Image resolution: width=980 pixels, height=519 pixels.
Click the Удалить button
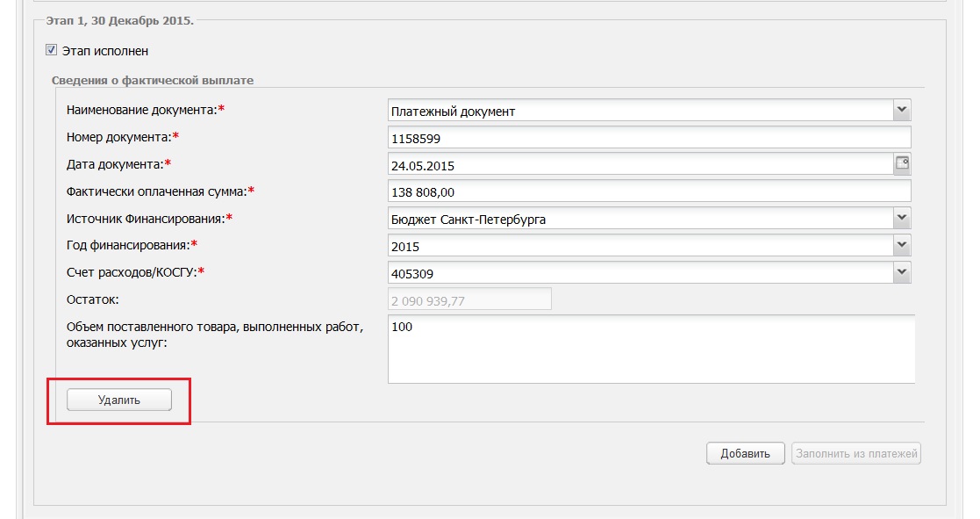pos(118,400)
